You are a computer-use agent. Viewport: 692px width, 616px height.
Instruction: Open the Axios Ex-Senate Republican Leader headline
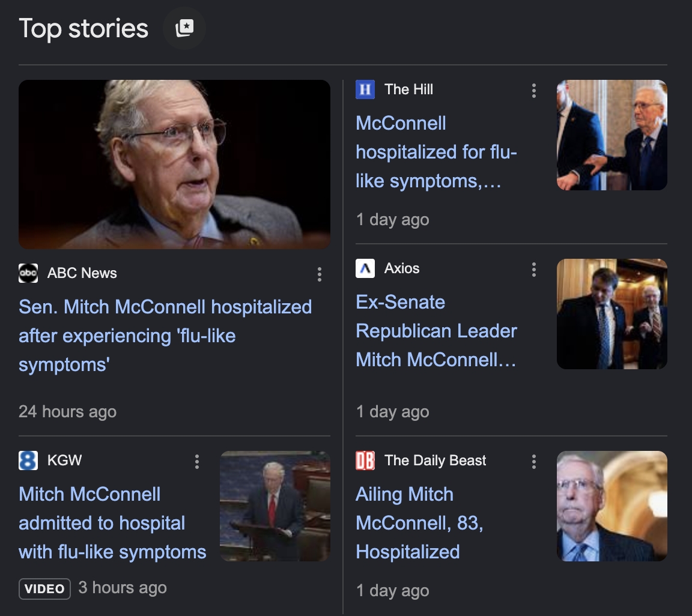pos(436,331)
